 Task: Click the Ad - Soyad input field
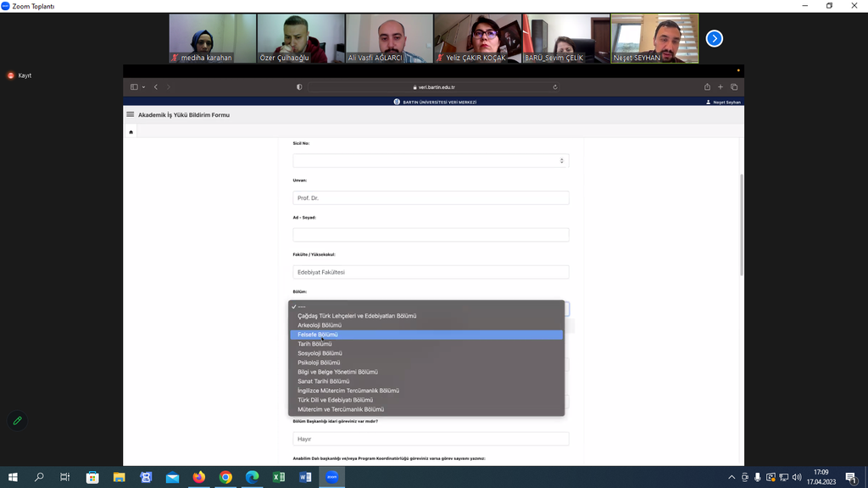tap(431, 235)
